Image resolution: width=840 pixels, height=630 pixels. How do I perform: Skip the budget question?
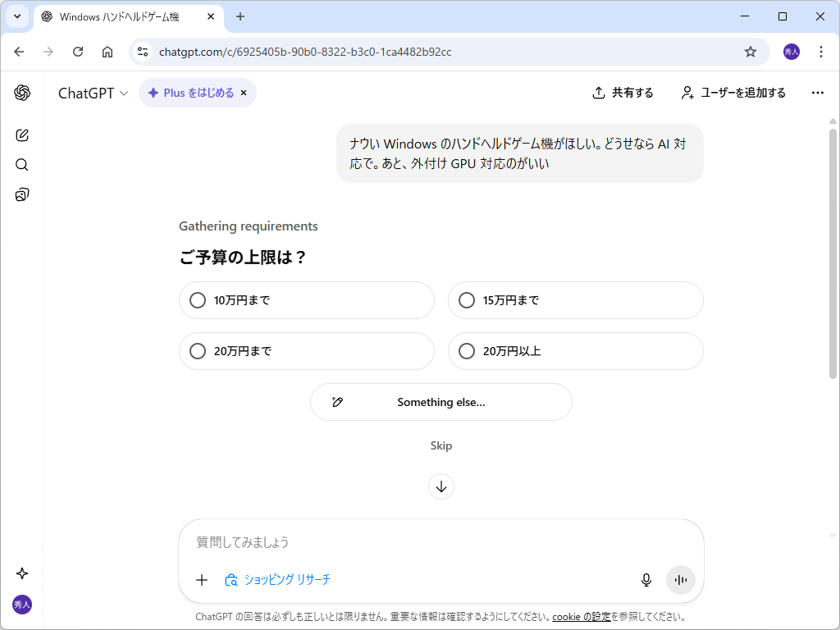[x=441, y=445]
